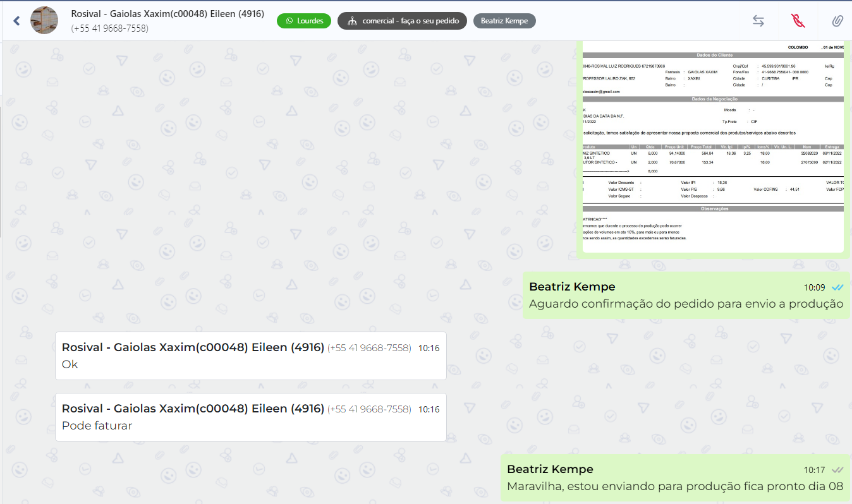Screen dimensions: 852x504
Task: Click the org-chart icon in comercial badge
Action: click(351, 21)
